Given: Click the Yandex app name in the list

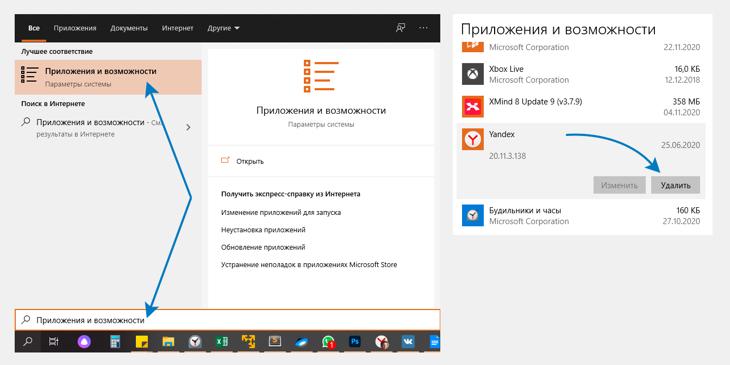Looking at the screenshot, I should point(502,134).
